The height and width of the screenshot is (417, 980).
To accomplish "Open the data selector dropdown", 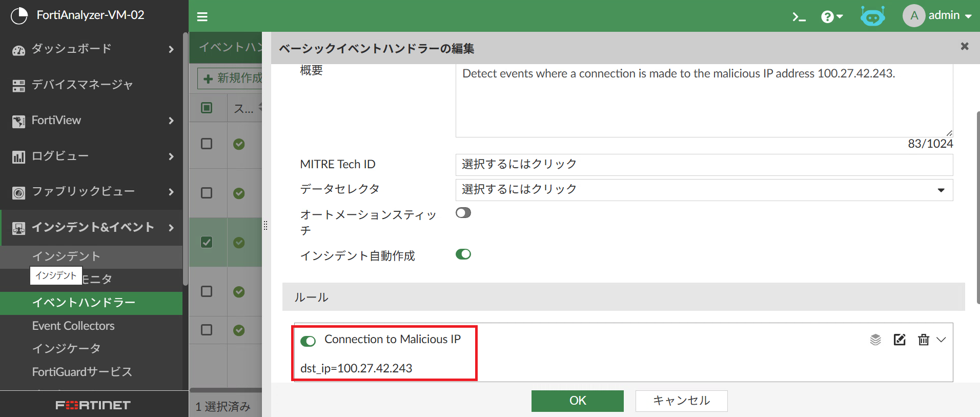I will click(x=704, y=190).
